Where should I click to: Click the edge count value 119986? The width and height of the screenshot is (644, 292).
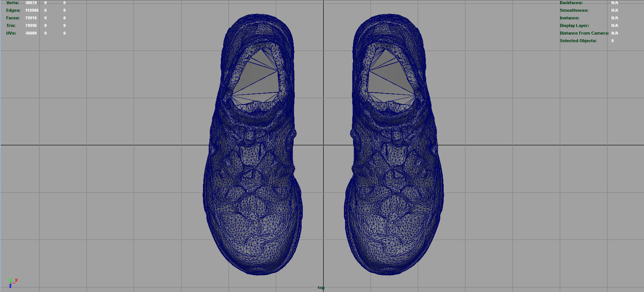(32, 10)
